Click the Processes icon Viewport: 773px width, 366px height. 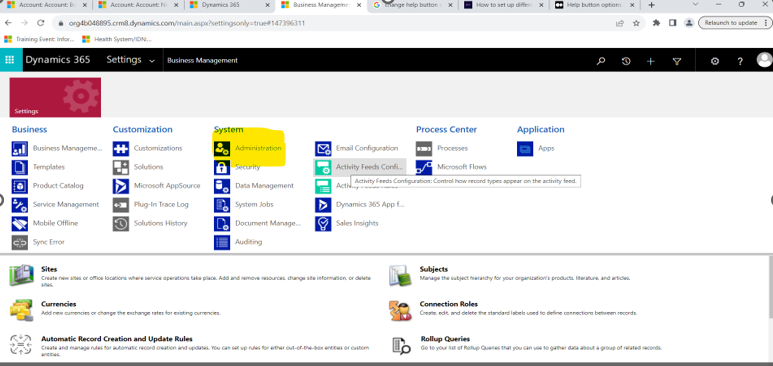(424, 148)
